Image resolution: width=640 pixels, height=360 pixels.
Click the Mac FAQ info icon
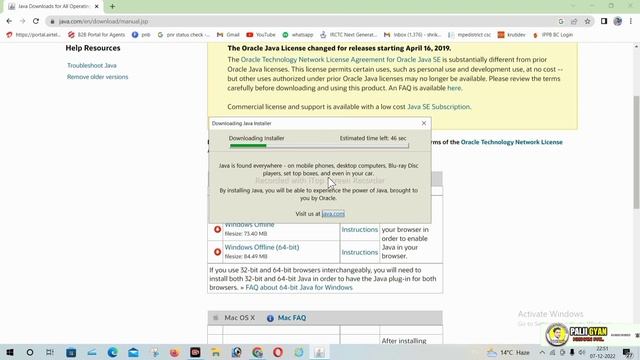tap(270, 318)
